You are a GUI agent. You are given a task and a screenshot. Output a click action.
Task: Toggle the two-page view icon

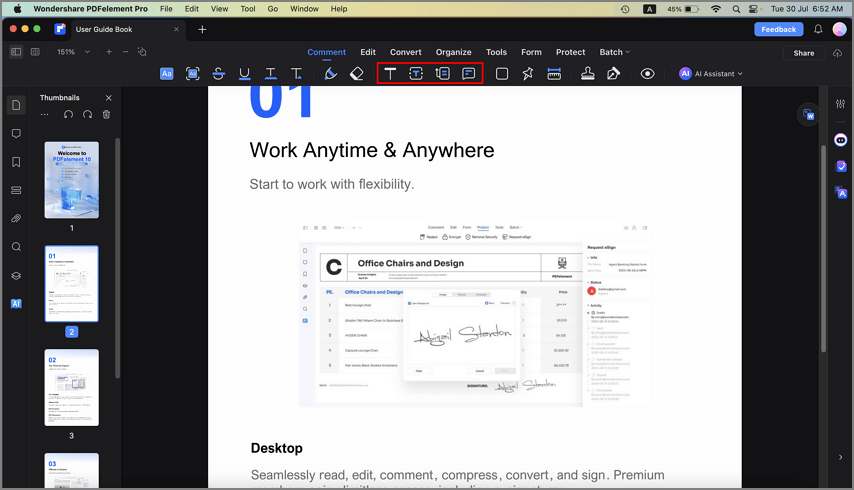pos(35,52)
